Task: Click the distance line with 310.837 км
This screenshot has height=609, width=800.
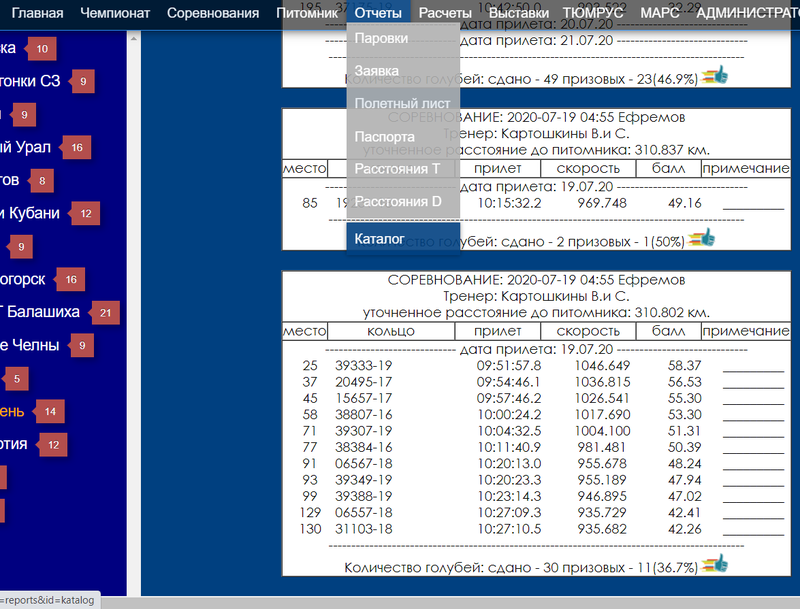Action: coord(536,150)
